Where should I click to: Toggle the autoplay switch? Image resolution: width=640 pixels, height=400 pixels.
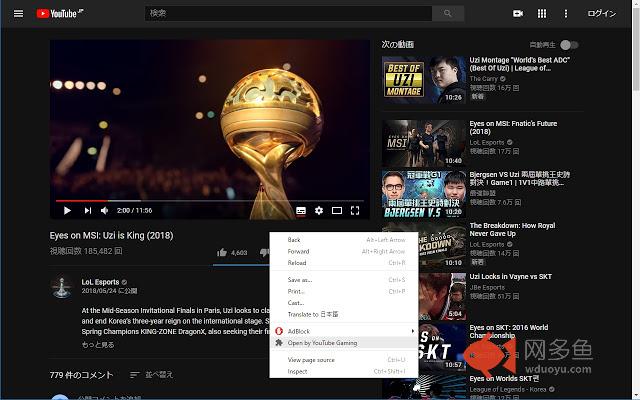pyautogui.click(x=569, y=45)
